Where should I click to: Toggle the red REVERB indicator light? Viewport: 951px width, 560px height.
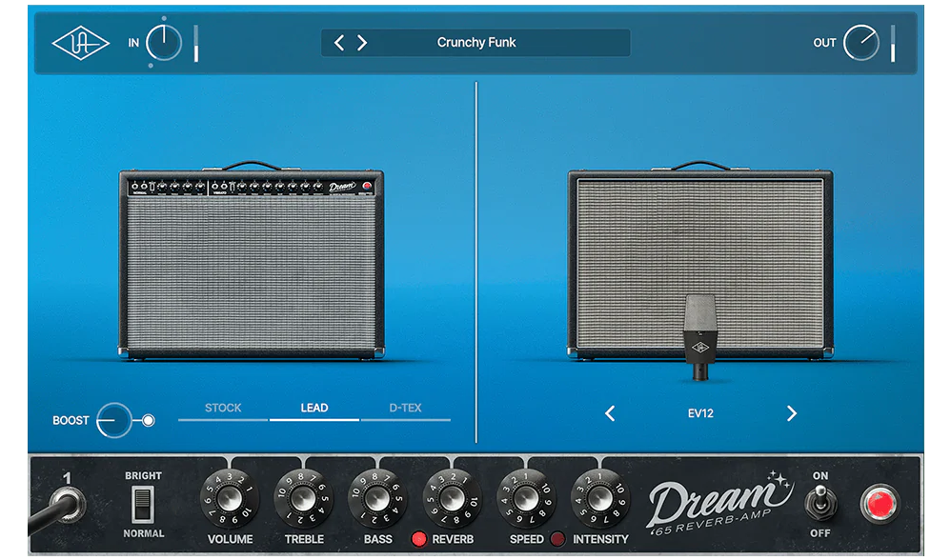click(418, 539)
